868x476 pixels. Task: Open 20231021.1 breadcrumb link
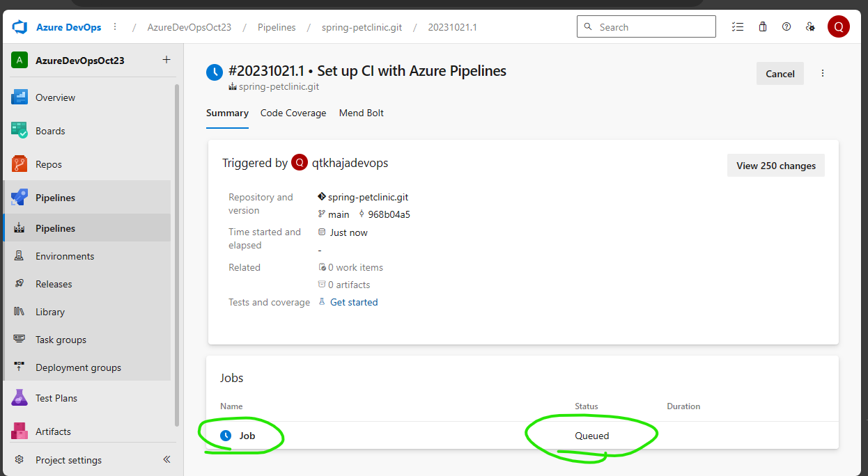pyautogui.click(x=452, y=27)
